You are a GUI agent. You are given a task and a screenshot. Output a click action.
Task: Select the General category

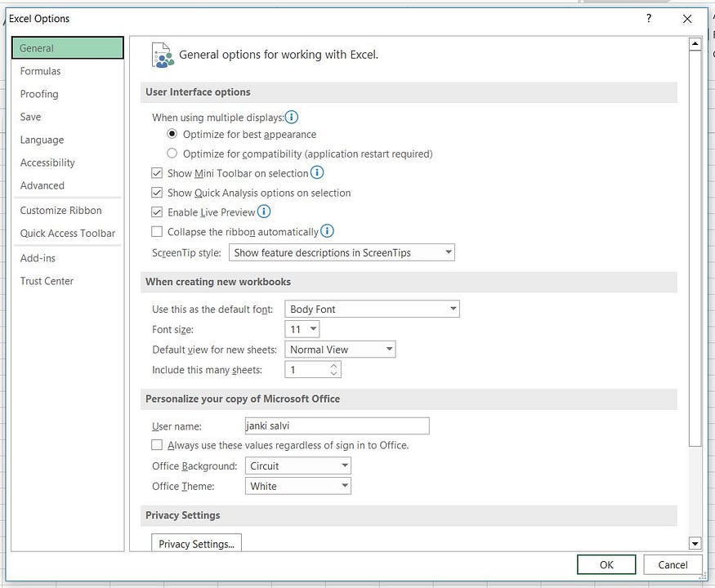coord(68,48)
